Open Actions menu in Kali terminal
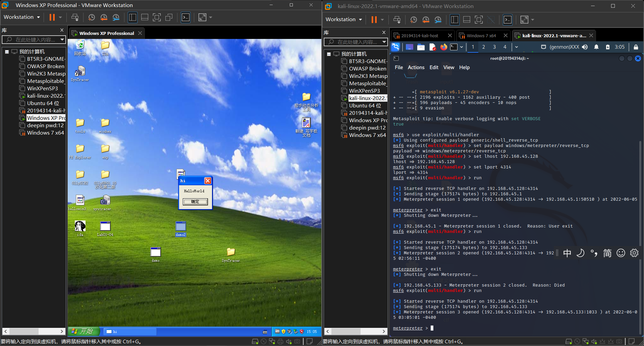The image size is (644, 346). pos(416,67)
